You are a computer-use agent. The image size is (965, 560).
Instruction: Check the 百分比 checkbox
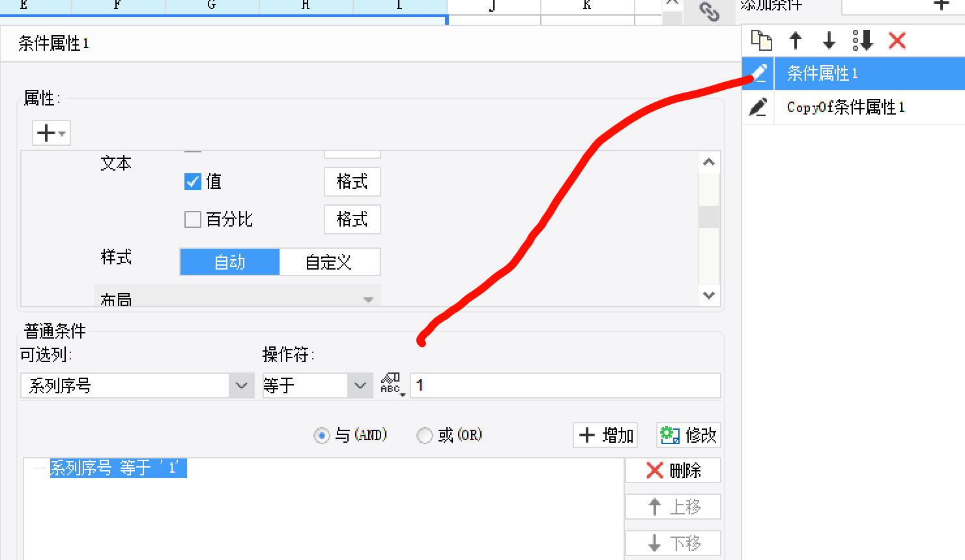pyautogui.click(x=192, y=219)
